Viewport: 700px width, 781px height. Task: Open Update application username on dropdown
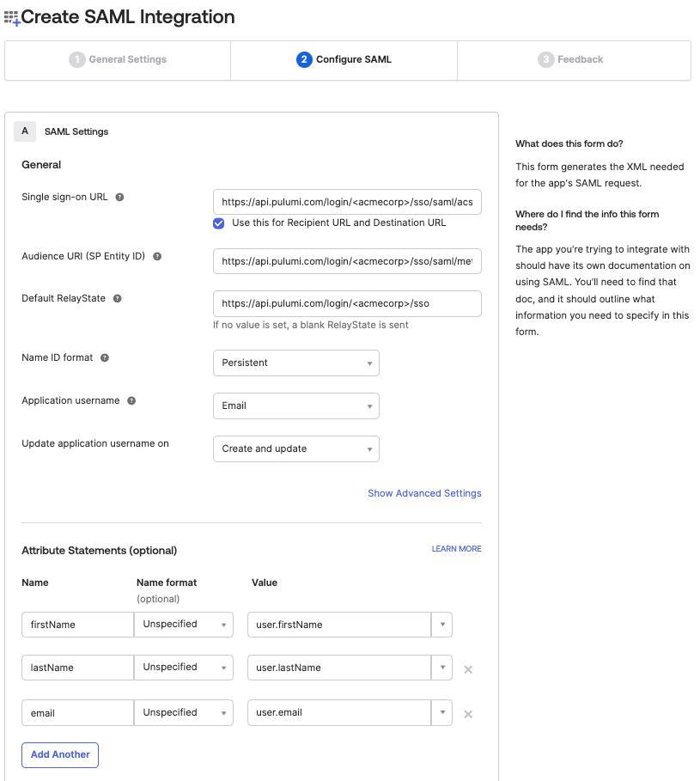click(x=296, y=448)
